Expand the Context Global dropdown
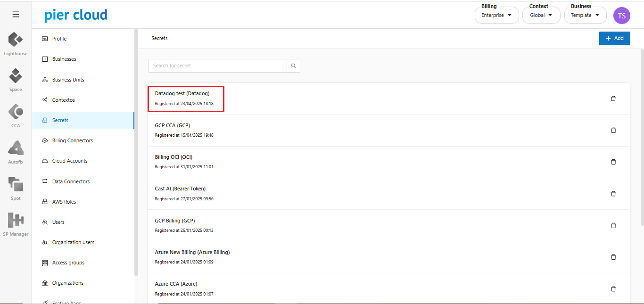Screen dimensions: 644x304 click(x=541, y=15)
